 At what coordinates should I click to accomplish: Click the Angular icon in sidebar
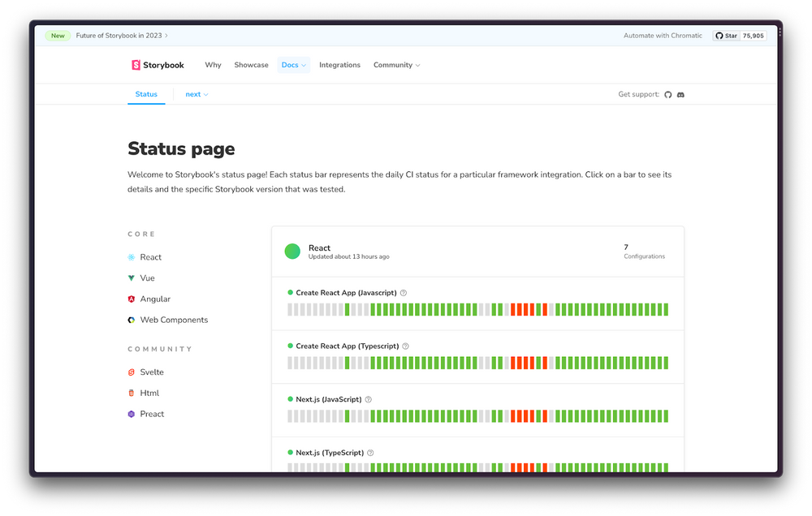point(132,299)
